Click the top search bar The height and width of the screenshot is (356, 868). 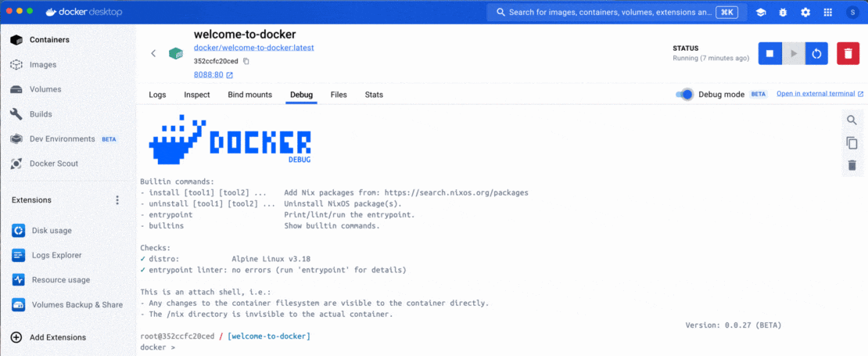[x=617, y=13]
